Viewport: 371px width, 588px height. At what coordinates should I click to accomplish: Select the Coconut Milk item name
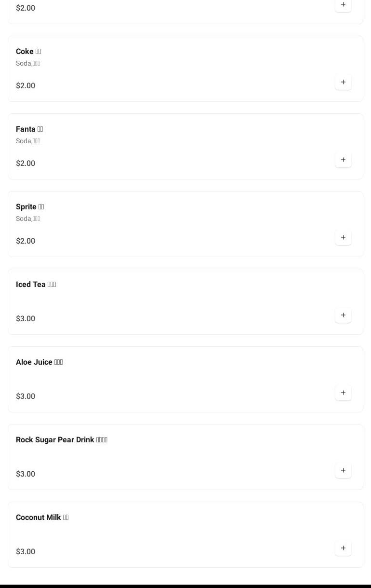coord(42,518)
